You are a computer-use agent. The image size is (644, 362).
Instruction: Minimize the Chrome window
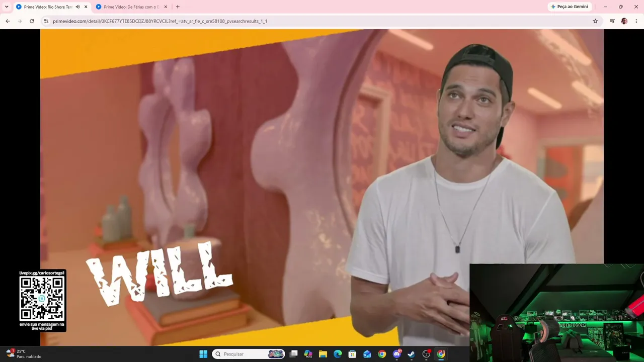point(605,7)
